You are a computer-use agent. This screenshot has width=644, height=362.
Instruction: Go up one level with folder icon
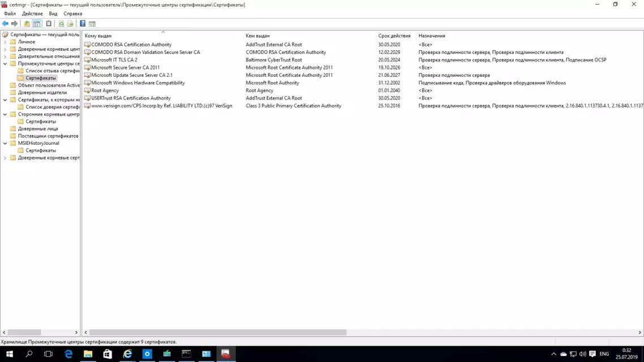[x=27, y=24]
